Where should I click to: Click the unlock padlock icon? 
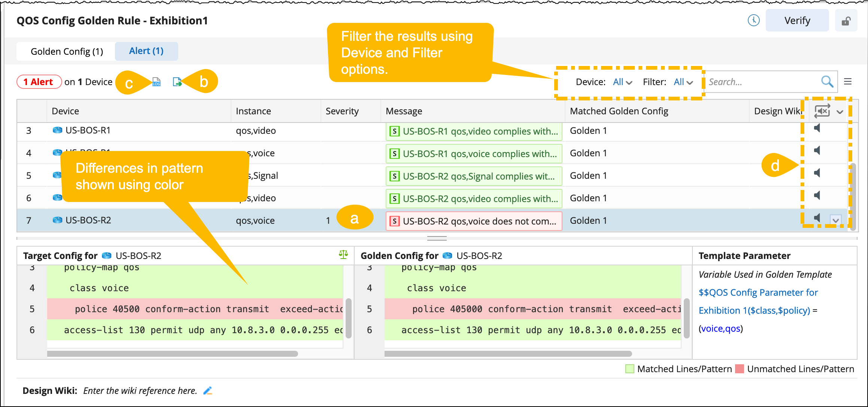pyautogui.click(x=846, y=21)
